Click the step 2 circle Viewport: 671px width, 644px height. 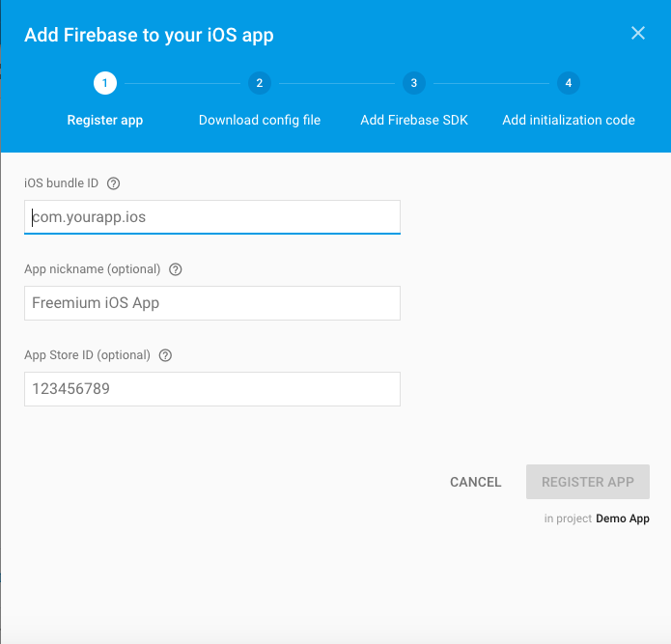tap(259, 83)
